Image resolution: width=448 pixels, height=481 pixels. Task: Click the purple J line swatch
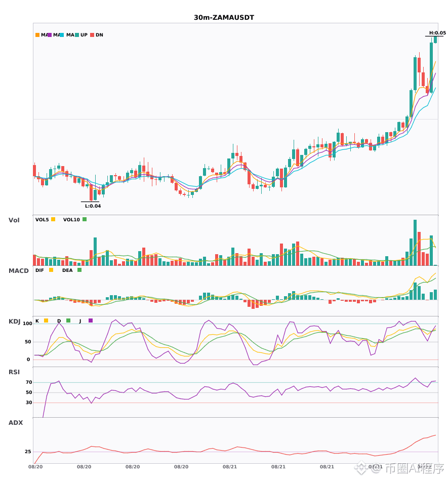click(x=91, y=320)
